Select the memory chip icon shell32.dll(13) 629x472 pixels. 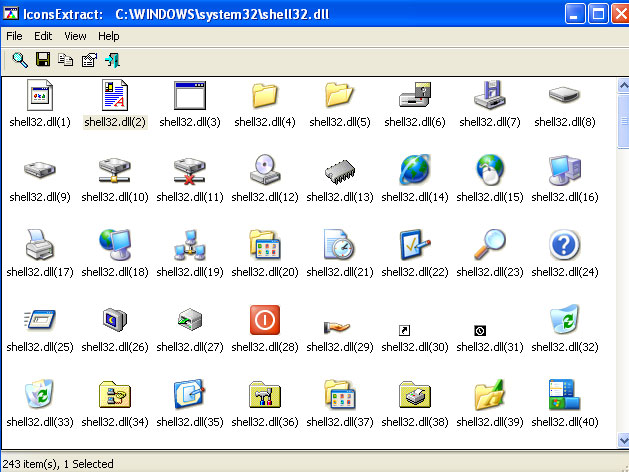click(x=340, y=172)
